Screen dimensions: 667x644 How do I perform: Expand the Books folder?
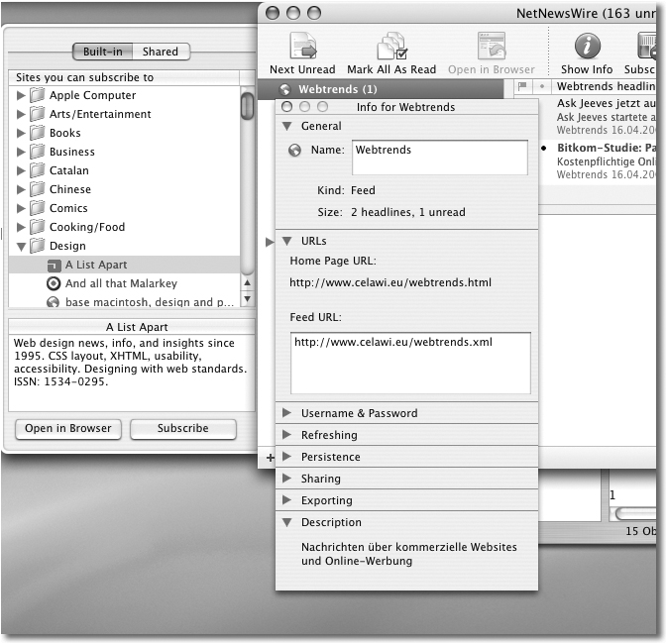[21, 133]
